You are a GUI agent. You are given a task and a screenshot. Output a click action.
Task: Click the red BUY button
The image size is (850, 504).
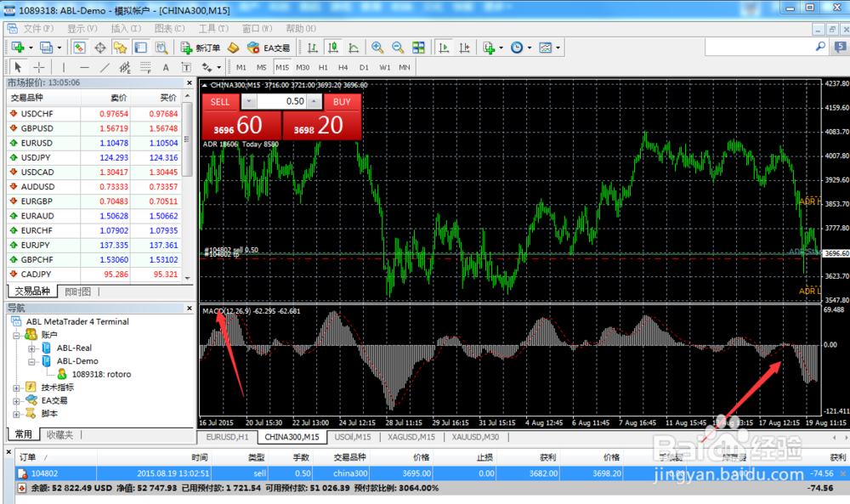342,102
